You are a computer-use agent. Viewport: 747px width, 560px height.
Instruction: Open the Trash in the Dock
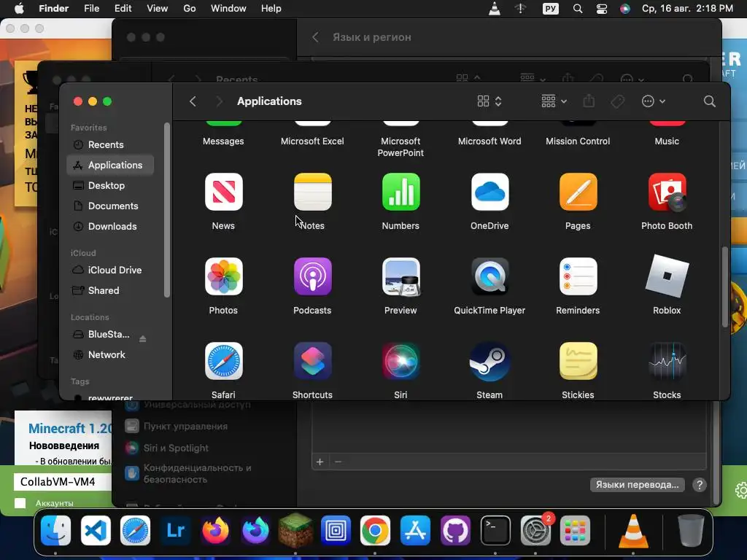[x=691, y=531]
